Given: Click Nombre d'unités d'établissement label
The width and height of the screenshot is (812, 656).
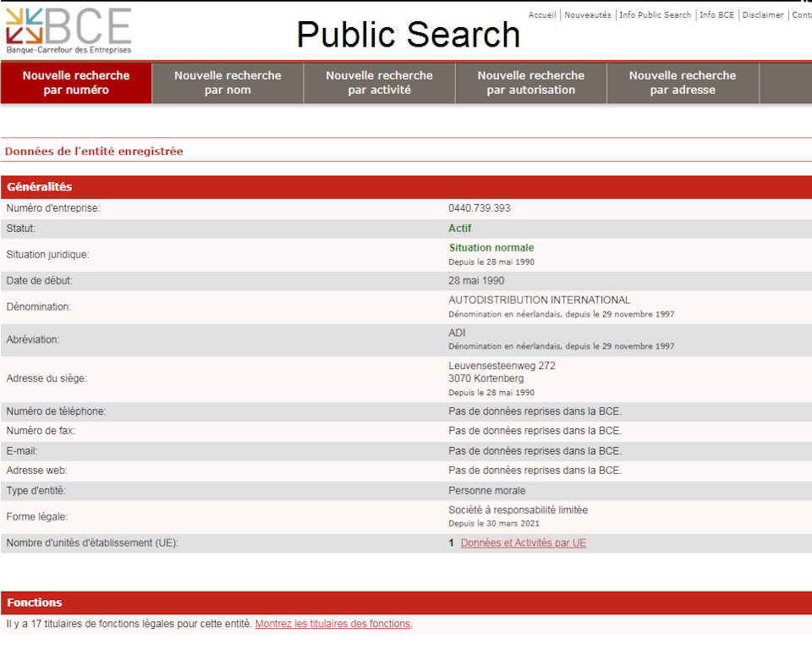Looking at the screenshot, I should 92,543.
